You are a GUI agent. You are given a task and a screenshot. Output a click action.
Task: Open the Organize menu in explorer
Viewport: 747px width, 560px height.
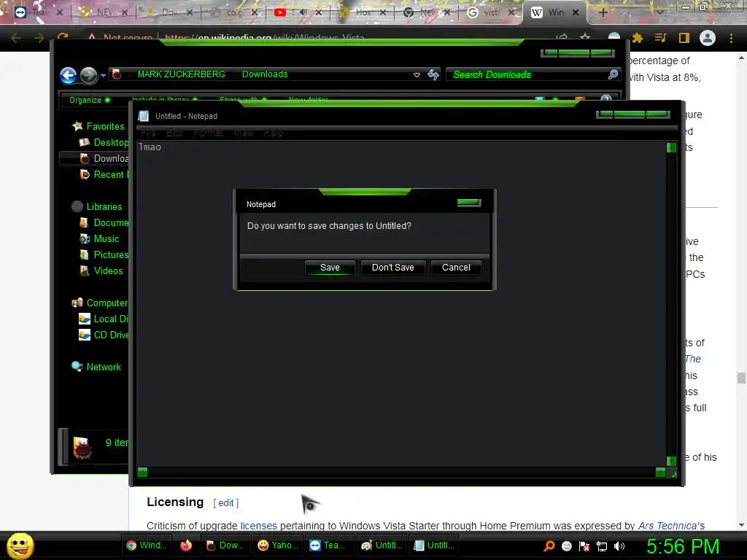pos(90,100)
